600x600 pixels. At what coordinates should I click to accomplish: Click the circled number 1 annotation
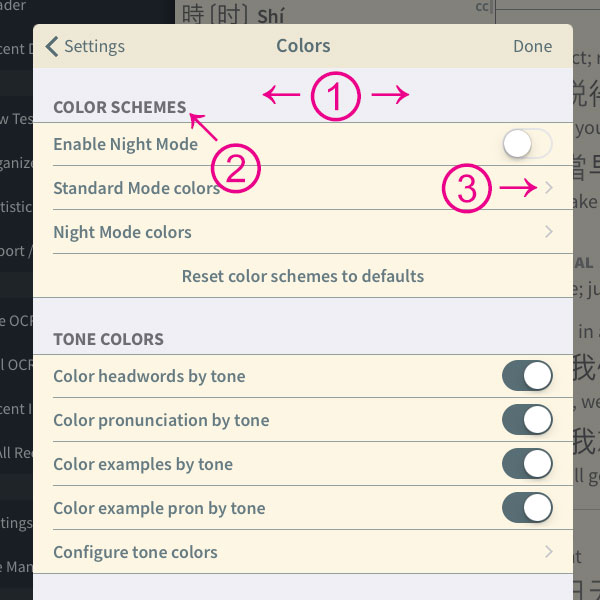click(336, 96)
